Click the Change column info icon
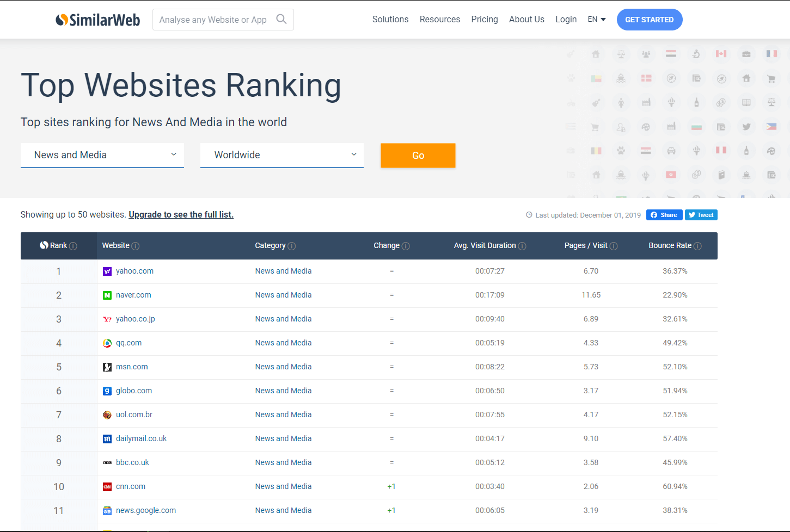Viewport: 790px width, 532px height. pyautogui.click(x=406, y=246)
